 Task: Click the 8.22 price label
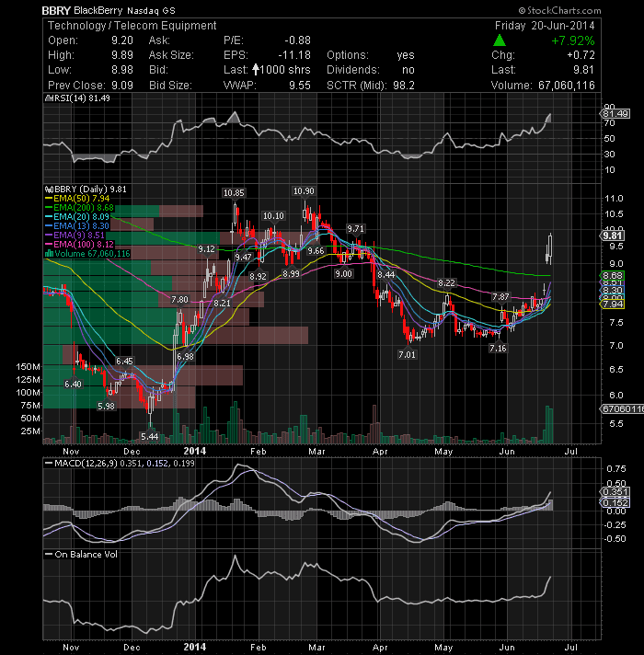[x=446, y=283]
